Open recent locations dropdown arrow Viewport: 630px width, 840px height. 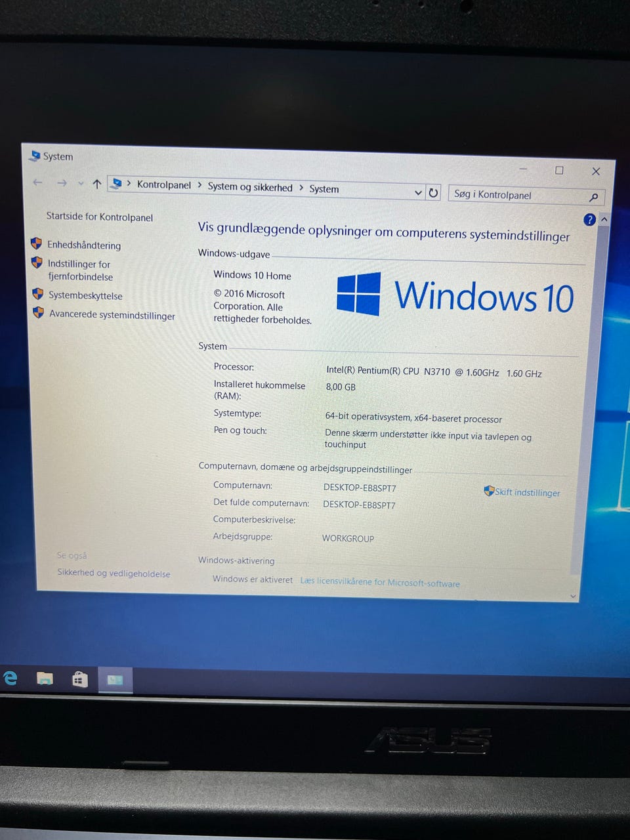[81, 184]
